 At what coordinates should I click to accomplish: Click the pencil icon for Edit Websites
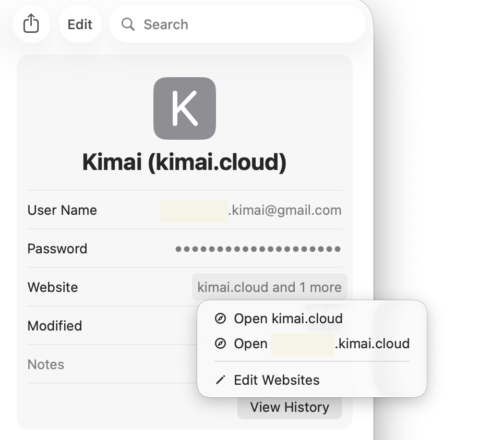pos(220,380)
